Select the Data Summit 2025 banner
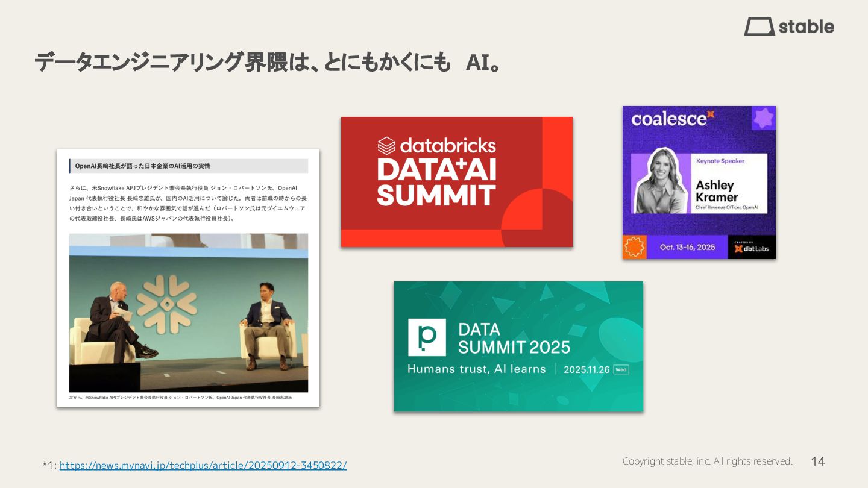This screenshot has width=868, height=488. tap(518, 346)
